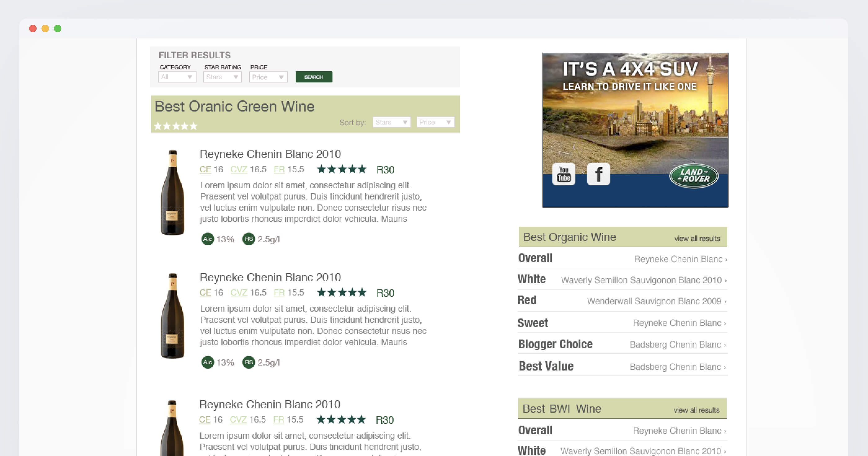868x456 pixels.
Task: Open Sweet Reyneke Chenin Blanc row
Action: tap(623, 322)
